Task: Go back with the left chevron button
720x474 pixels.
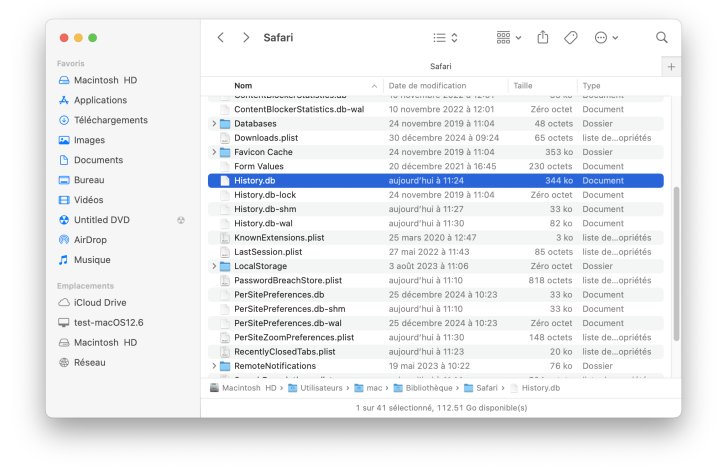Action: (x=220, y=38)
